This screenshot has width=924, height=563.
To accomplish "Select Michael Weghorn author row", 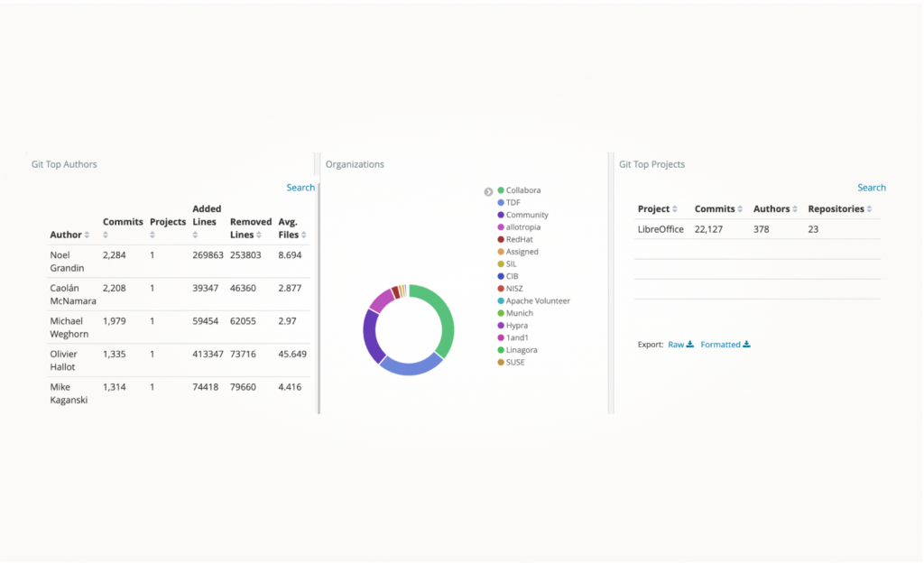I will [x=179, y=328].
